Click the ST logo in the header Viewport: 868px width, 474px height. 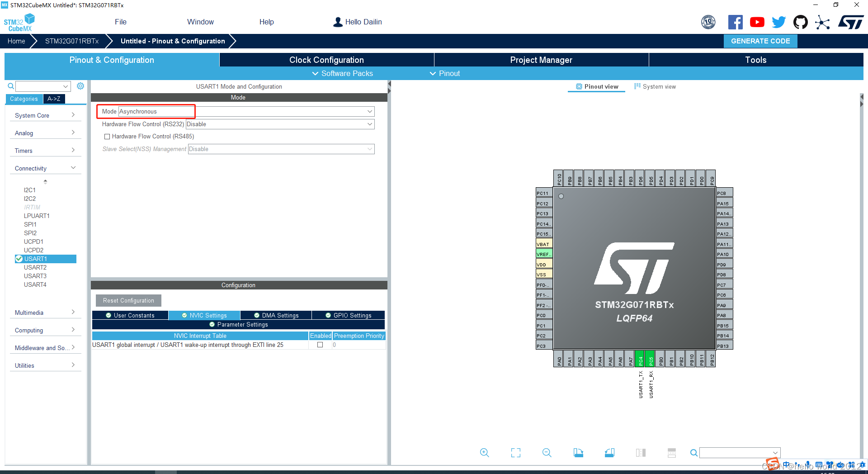click(x=851, y=22)
